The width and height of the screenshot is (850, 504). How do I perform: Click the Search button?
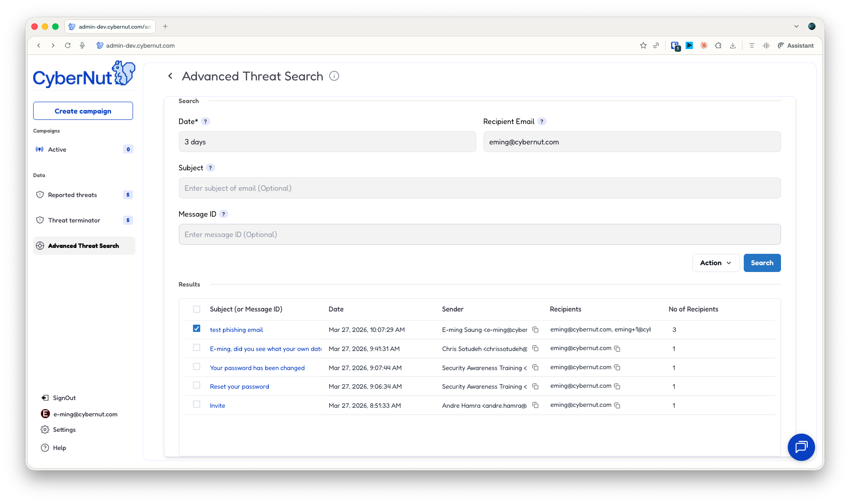coord(762,262)
